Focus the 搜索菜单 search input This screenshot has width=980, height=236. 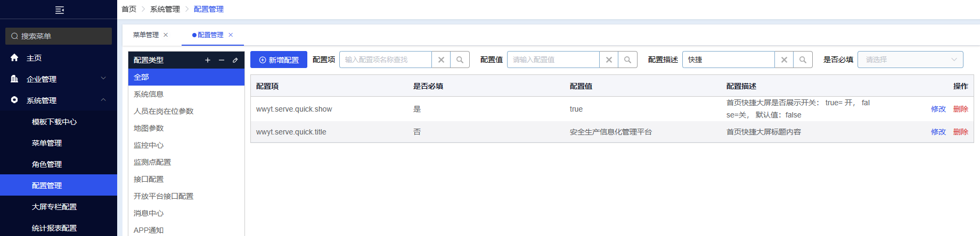59,36
